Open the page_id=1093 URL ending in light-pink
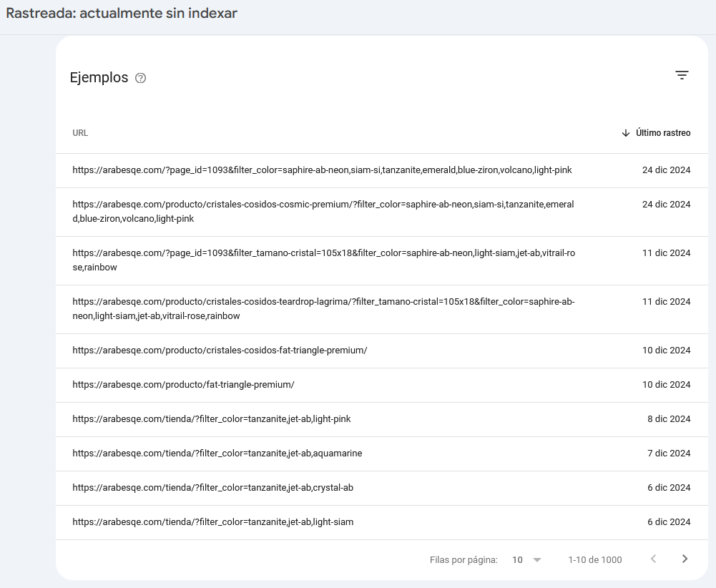The width and height of the screenshot is (716, 588). [322, 170]
